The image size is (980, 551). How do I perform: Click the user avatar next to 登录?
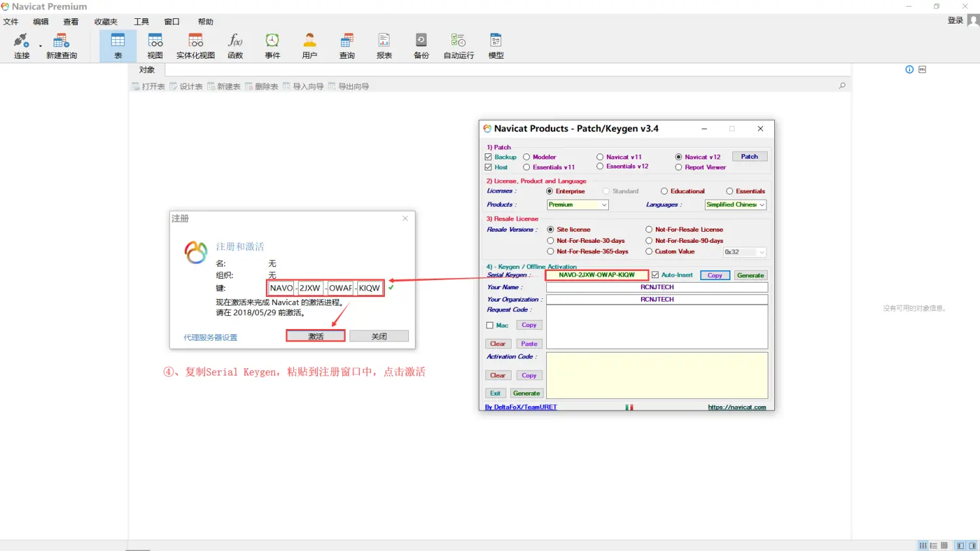[973, 20]
